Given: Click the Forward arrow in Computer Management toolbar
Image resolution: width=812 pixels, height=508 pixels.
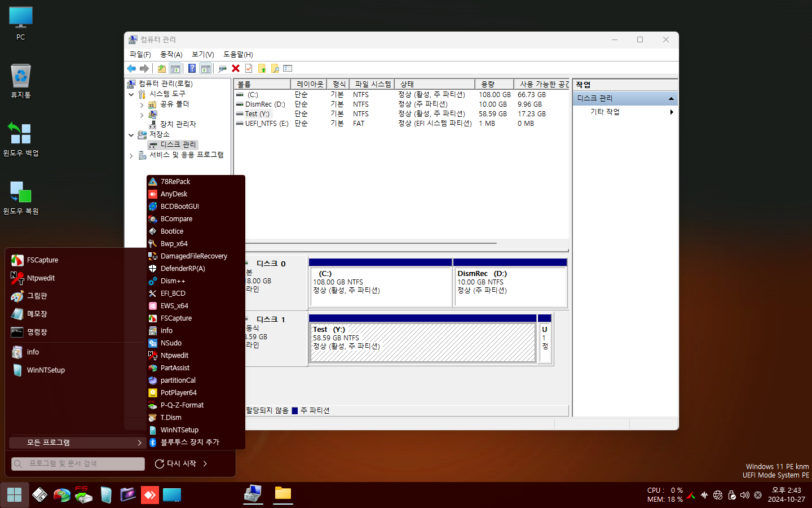Looking at the screenshot, I should coord(144,68).
